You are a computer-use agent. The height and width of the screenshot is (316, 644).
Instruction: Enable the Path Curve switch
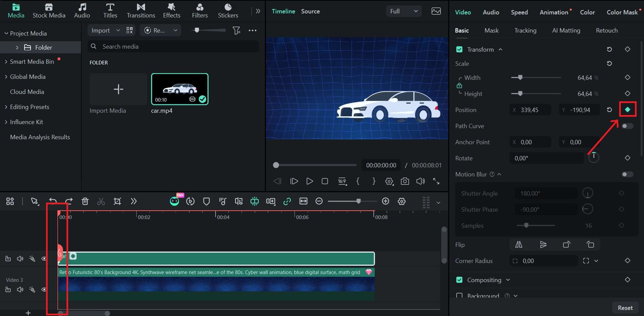click(x=627, y=126)
